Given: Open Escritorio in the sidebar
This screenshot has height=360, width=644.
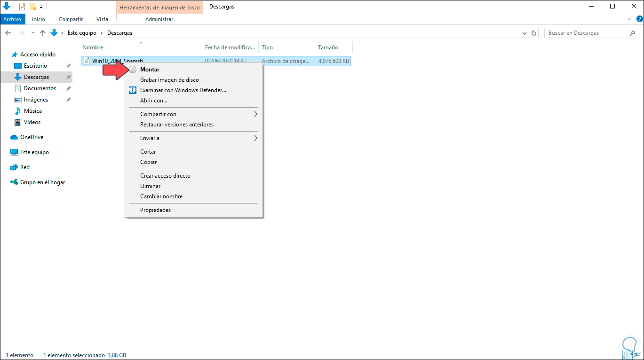Looking at the screenshot, I should pos(35,66).
